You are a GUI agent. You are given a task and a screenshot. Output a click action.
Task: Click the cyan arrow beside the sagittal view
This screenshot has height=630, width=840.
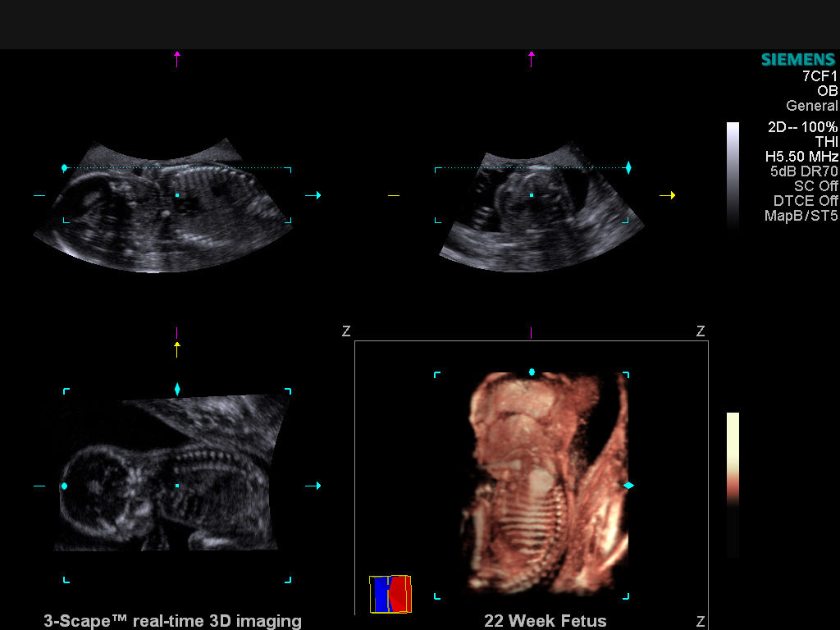[x=313, y=195]
